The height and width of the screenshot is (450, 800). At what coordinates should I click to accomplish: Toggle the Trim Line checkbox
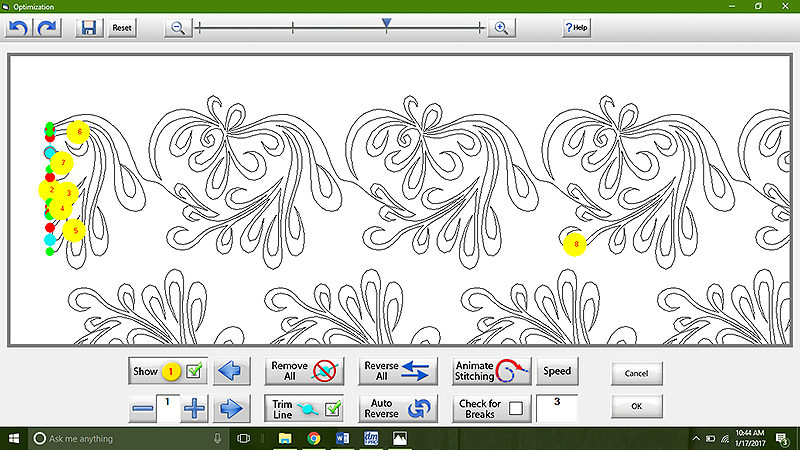333,408
